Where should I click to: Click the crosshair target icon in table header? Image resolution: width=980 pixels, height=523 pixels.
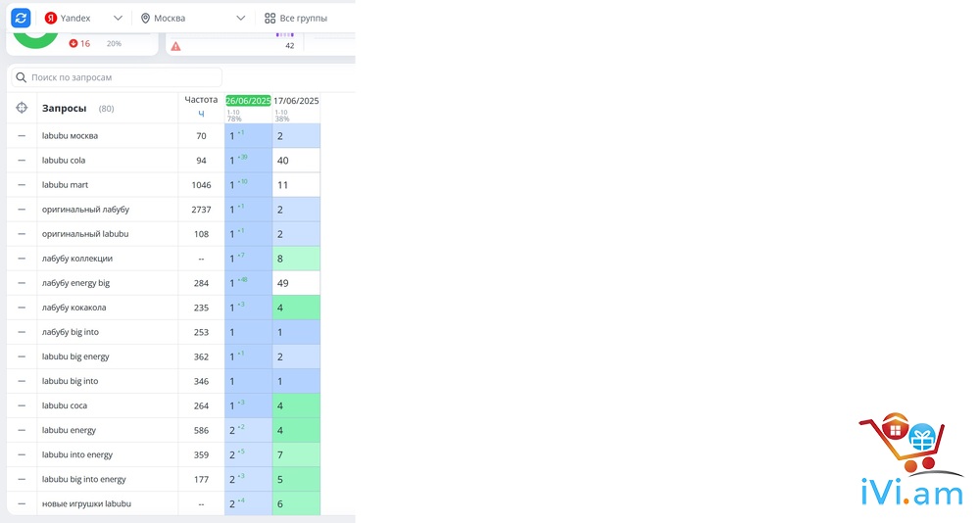[x=22, y=108]
